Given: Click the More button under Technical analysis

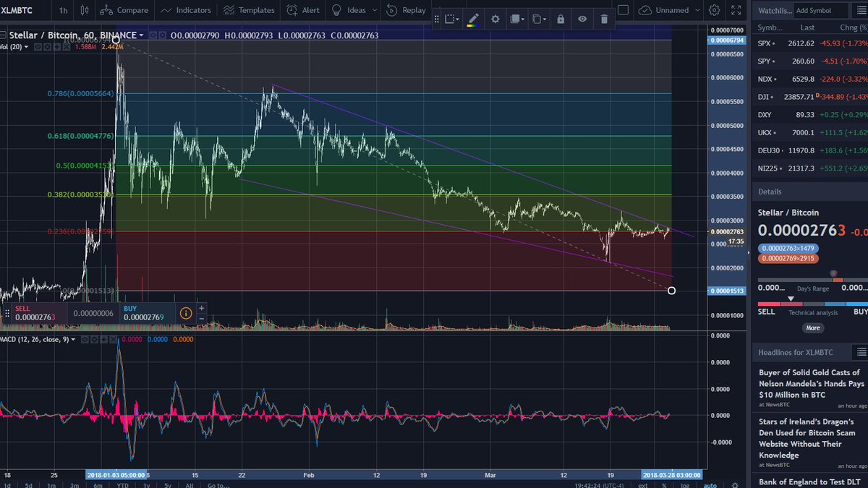Looking at the screenshot, I should 813,328.
